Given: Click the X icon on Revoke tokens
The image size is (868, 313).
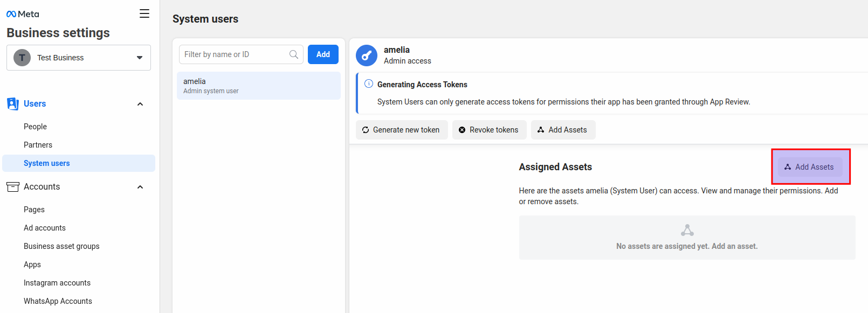Looking at the screenshot, I should coord(462,130).
